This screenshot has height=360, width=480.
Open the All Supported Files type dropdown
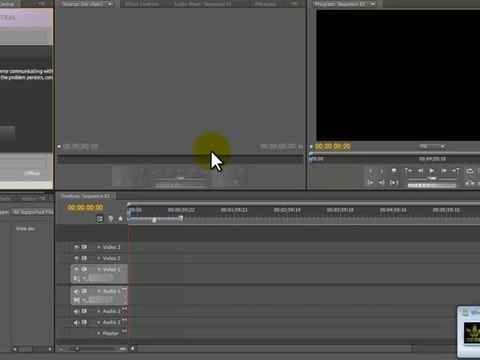tap(33, 212)
